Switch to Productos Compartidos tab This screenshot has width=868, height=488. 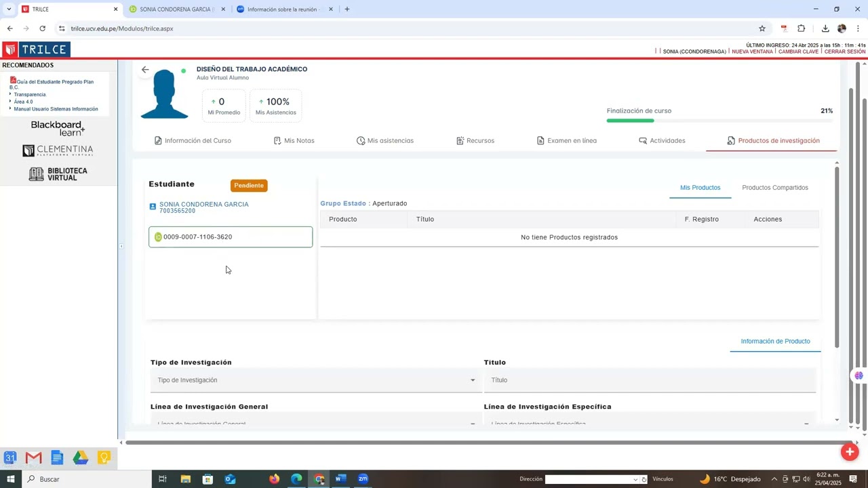click(x=775, y=188)
